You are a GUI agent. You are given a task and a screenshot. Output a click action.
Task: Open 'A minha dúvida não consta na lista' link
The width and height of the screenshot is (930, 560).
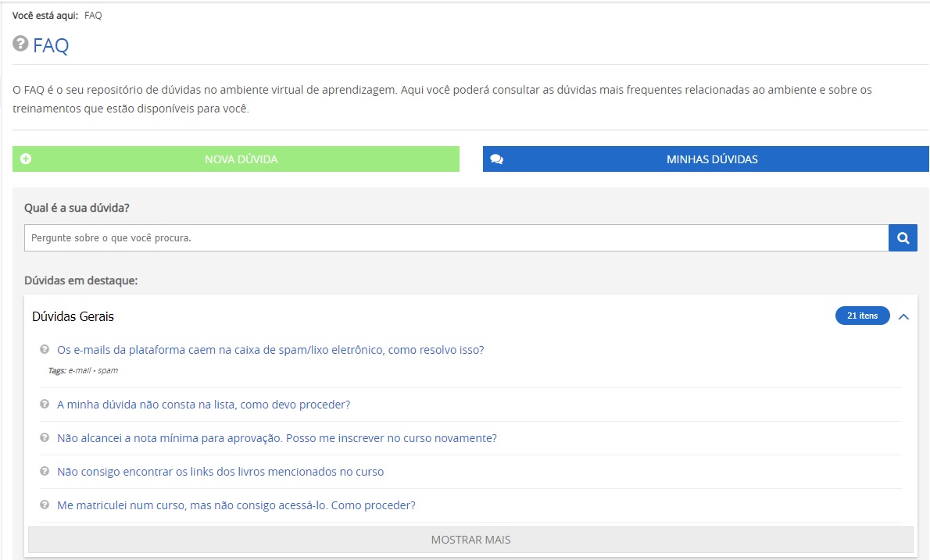pos(203,405)
